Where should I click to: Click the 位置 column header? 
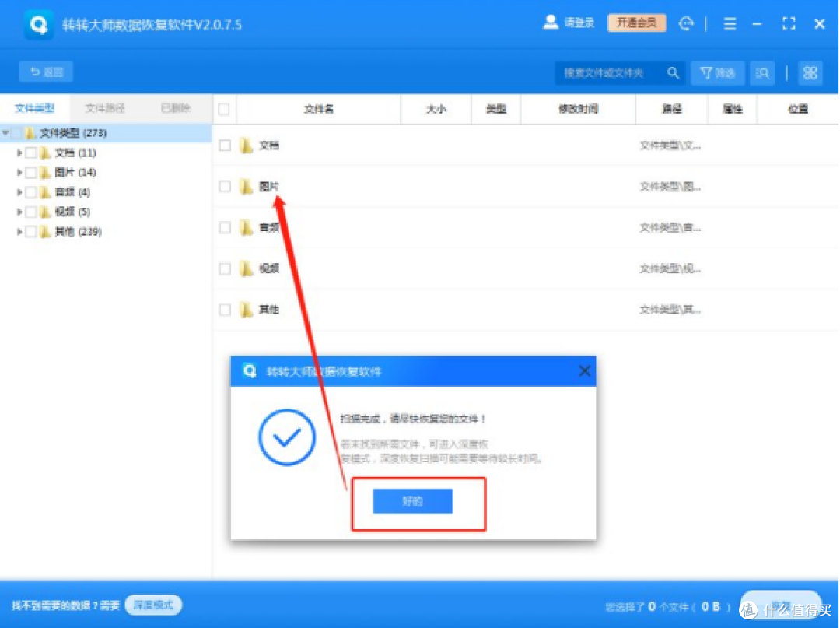(x=798, y=109)
